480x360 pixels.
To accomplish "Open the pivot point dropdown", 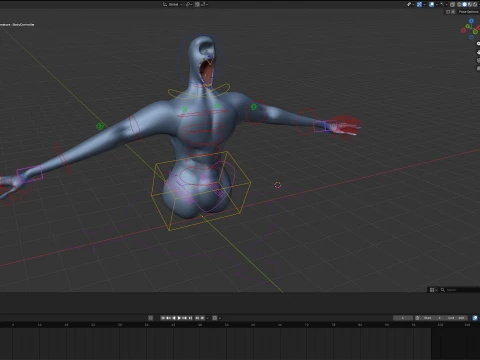I will pos(189,4).
